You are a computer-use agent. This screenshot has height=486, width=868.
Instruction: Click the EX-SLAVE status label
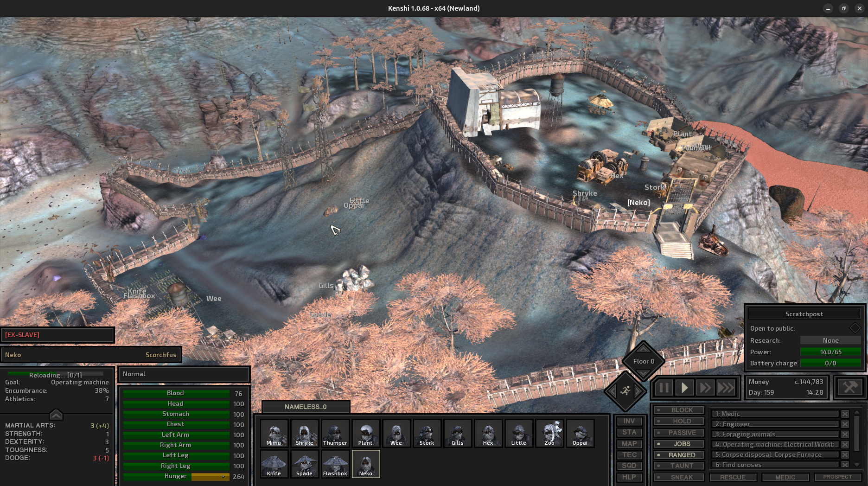[57, 335]
